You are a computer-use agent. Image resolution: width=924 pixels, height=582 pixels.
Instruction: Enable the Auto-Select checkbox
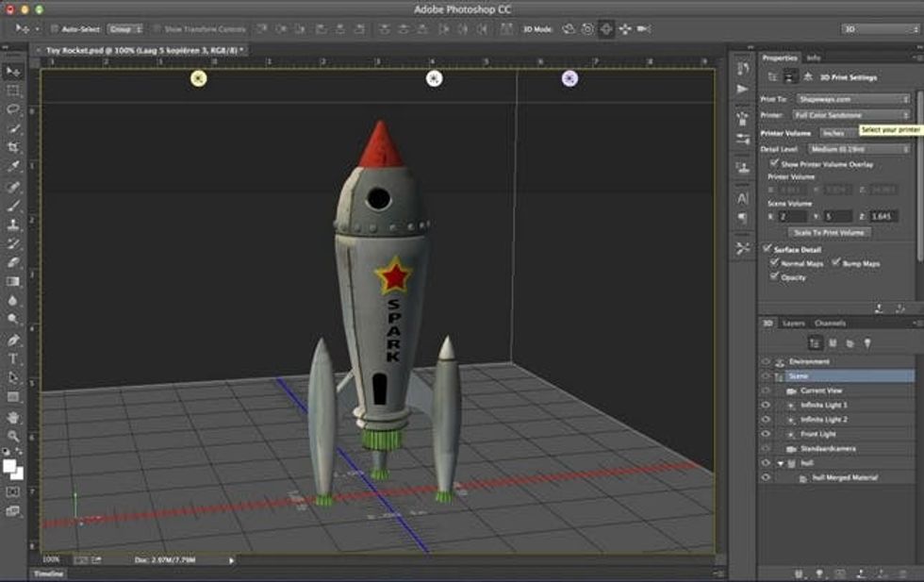click(x=54, y=29)
